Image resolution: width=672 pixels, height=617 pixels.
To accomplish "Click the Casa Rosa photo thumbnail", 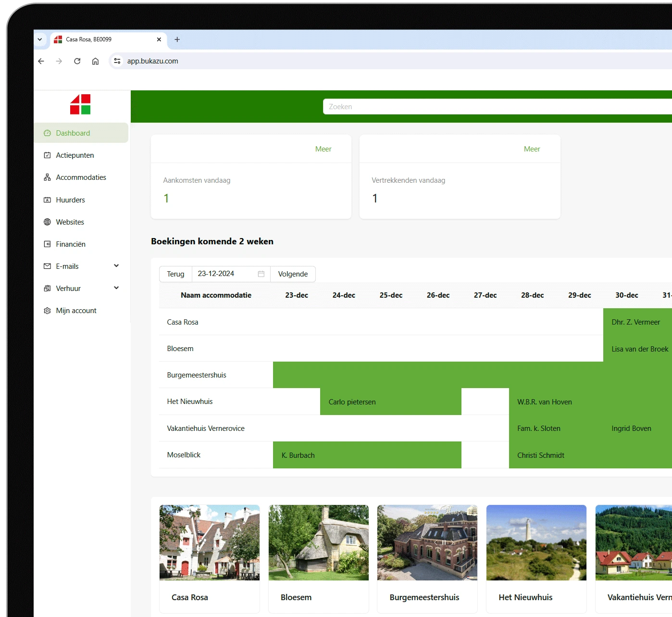I will (210, 542).
